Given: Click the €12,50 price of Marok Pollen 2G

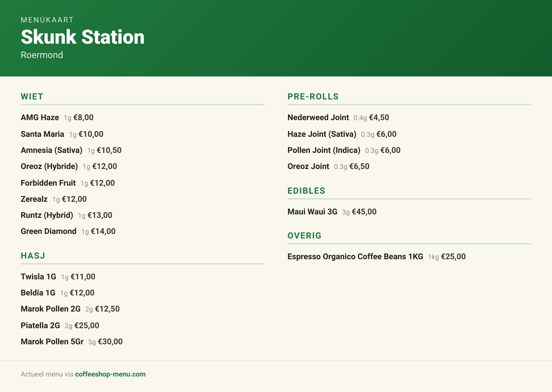Looking at the screenshot, I should pos(107,309).
